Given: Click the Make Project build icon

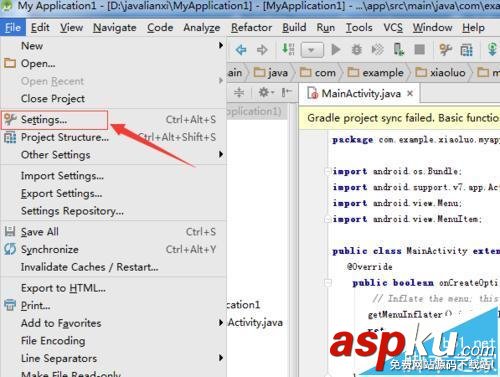Looking at the screenshot, I should (x=288, y=49).
